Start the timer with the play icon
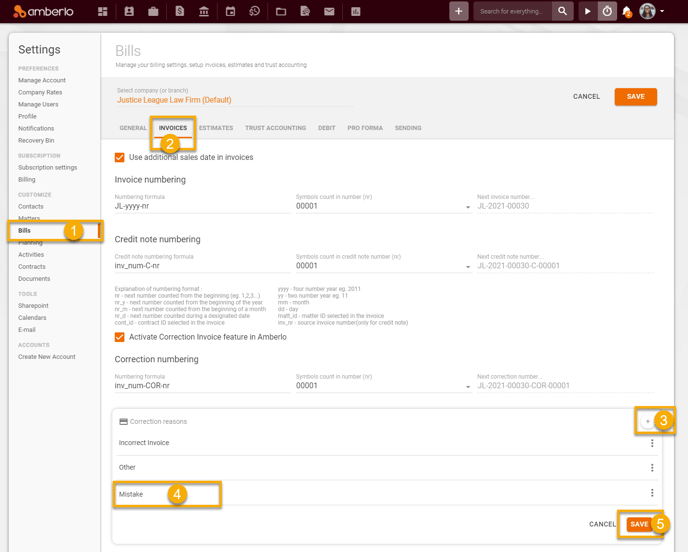The image size is (688, 552). click(x=587, y=12)
